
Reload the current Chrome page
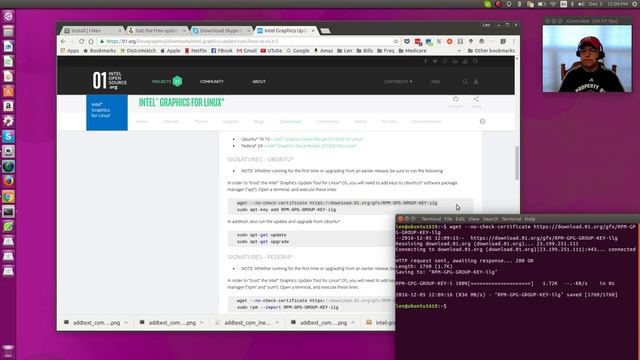coord(82,41)
